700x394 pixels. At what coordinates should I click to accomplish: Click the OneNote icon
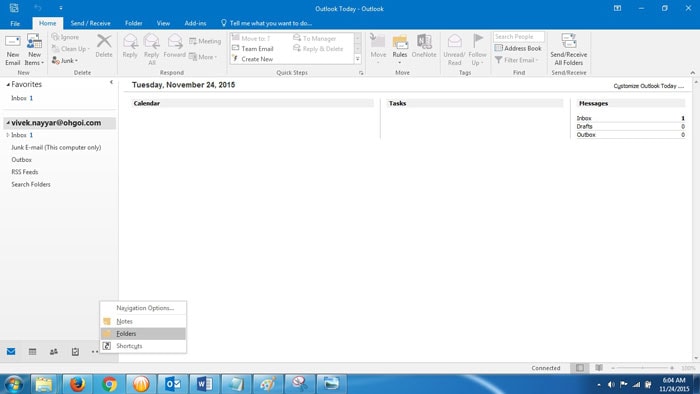[x=424, y=46]
